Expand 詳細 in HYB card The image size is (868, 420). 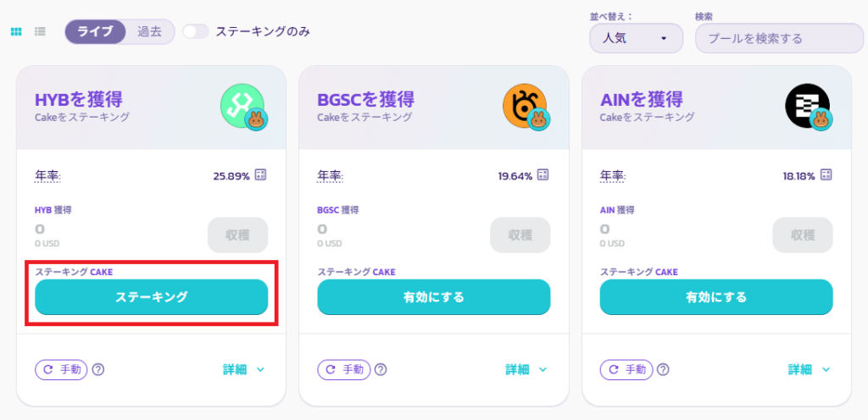pos(243,369)
